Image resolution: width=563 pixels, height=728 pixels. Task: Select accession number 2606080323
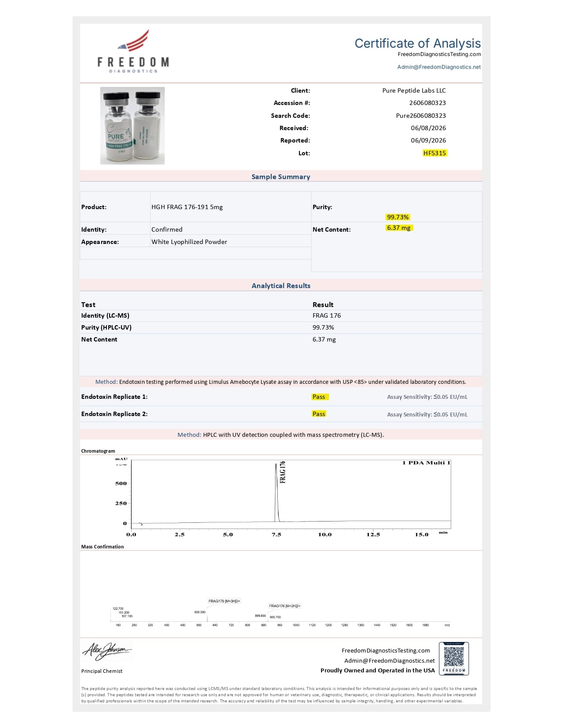[427, 103]
